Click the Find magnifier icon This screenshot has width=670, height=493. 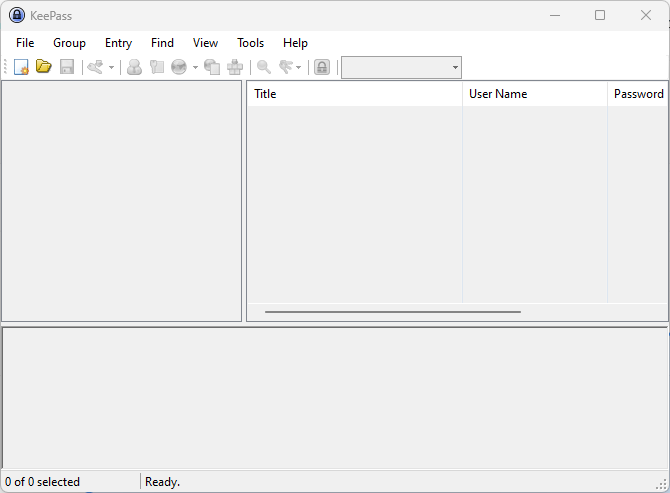tap(264, 67)
